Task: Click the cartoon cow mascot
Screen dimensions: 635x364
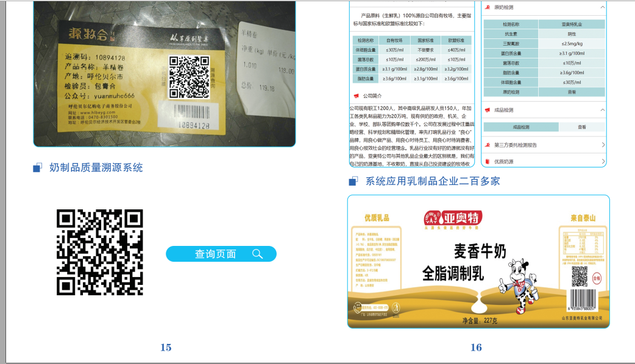Action: pos(519,286)
